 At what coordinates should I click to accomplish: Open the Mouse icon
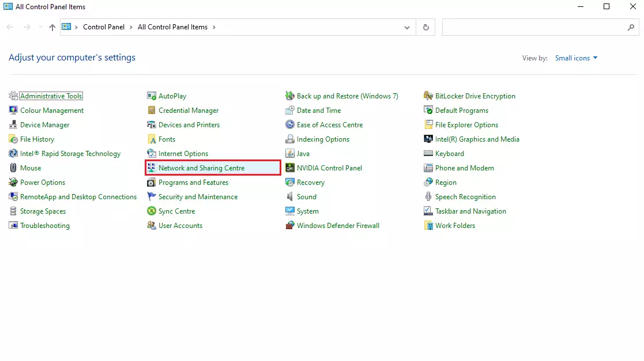pos(13,168)
